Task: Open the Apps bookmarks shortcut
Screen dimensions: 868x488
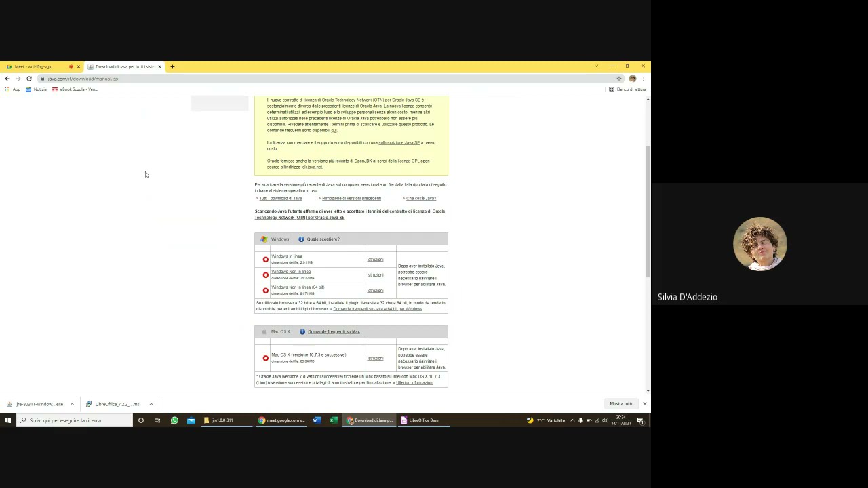Action: pos(12,89)
